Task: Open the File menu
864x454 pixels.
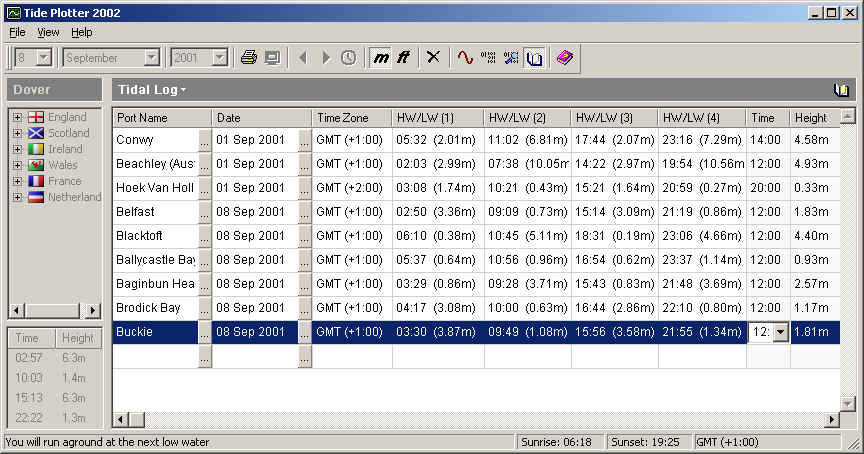Action: point(17,33)
